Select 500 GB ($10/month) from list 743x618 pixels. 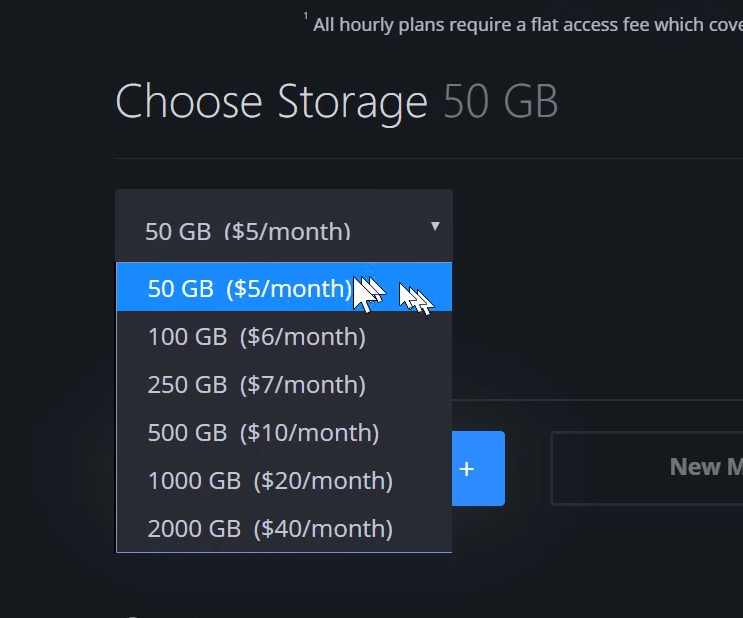point(284,432)
